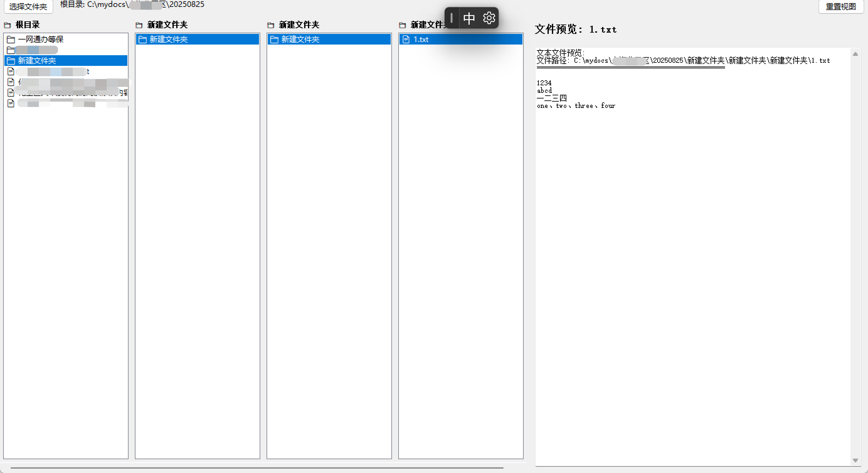868x473 pixels.
Task: Select 新建文件夹 in the second column
Action: point(168,40)
